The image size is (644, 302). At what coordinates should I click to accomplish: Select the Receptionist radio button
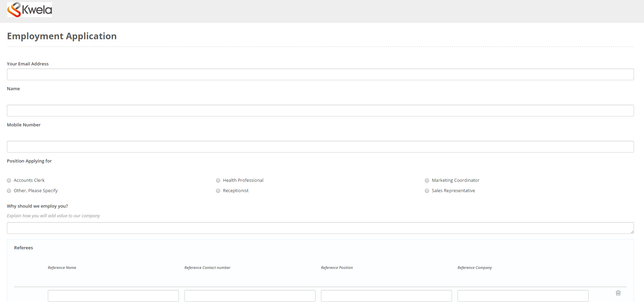[x=218, y=191]
